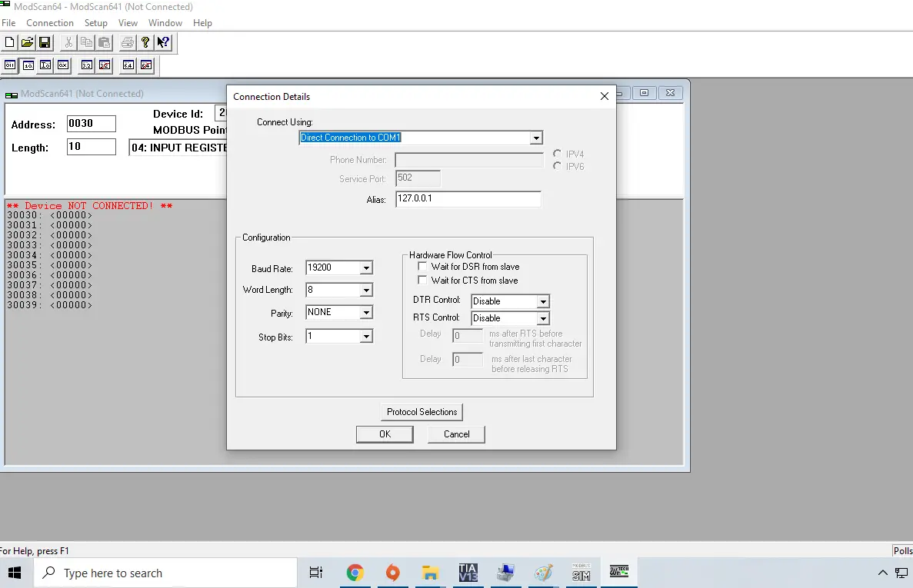Open the File menu
This screenshot has height=588, width=913.
8,23
